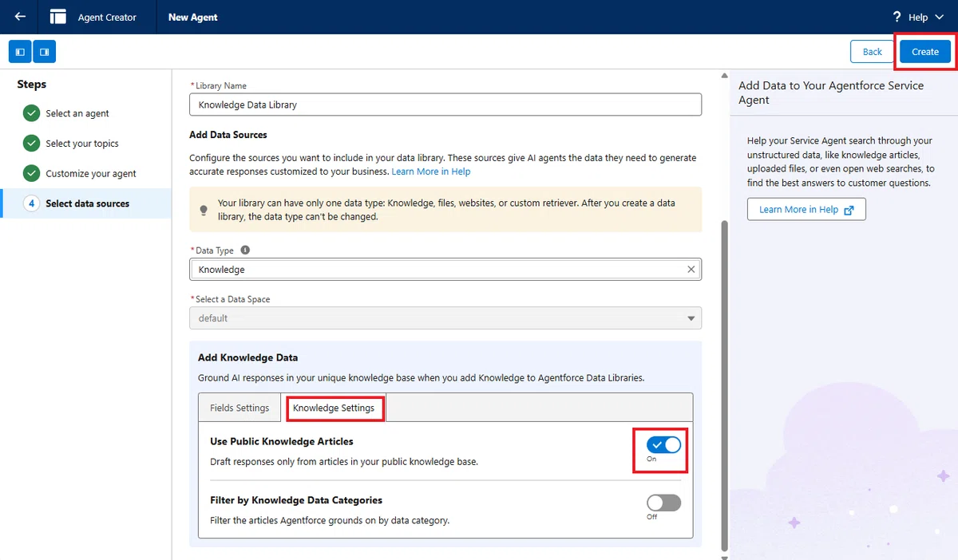Click the 'Agent Creator' header label
Image resolution: width=958 pixels, height=560 pixels.
(x=107, y=17)
